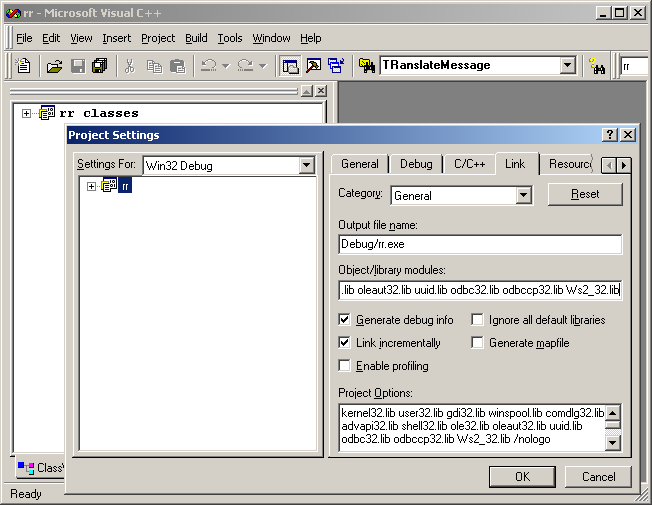The width and height of the screenshot is (652, 505).
Task: Open the Edit menu
Action: [51, 38]
